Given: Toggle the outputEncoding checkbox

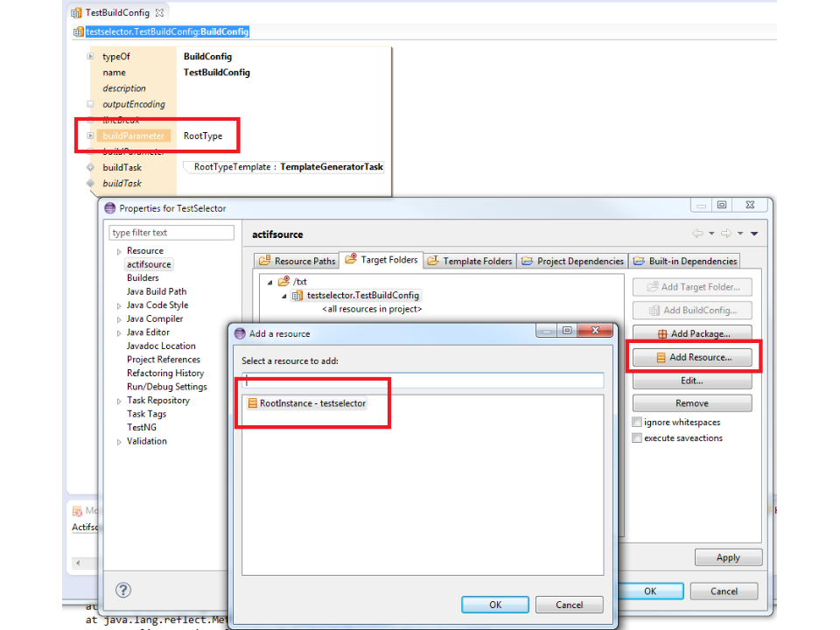Looking at the screenshot, I should 90,104.
